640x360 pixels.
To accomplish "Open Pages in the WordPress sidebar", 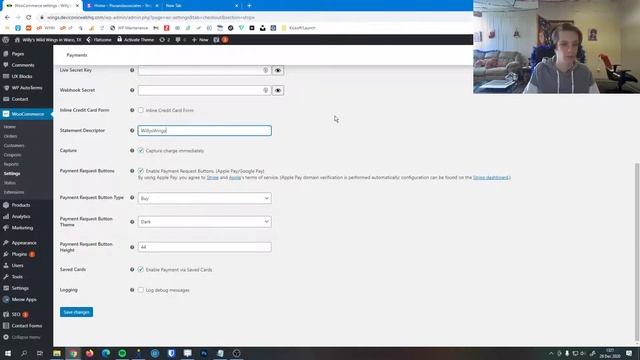I will click(x=18, y=54).
